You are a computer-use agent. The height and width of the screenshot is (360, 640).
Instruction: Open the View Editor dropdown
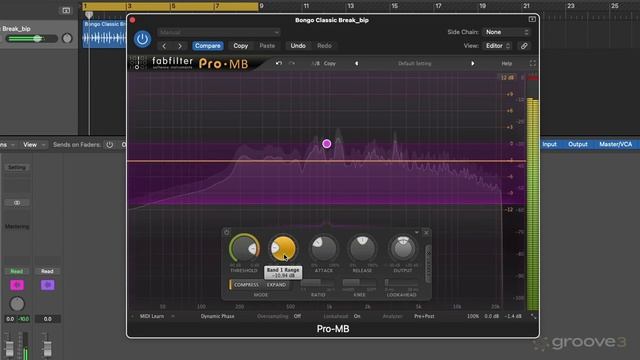coord(498,46)
